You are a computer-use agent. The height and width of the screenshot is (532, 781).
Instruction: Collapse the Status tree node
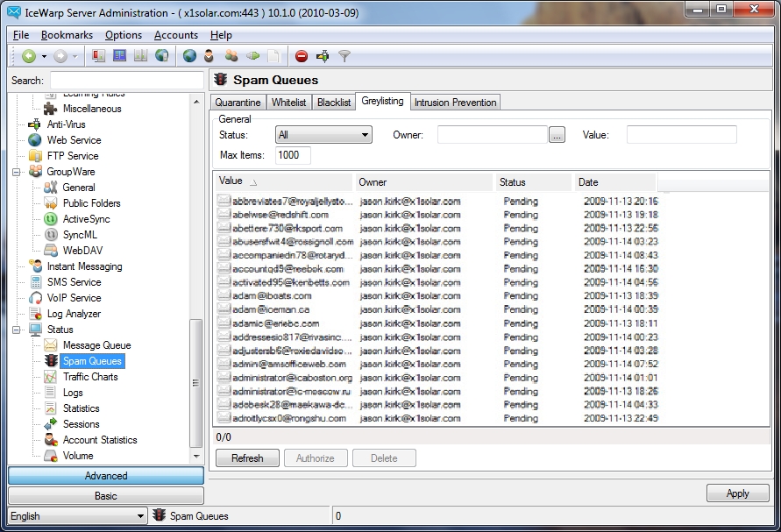point(16,330)
